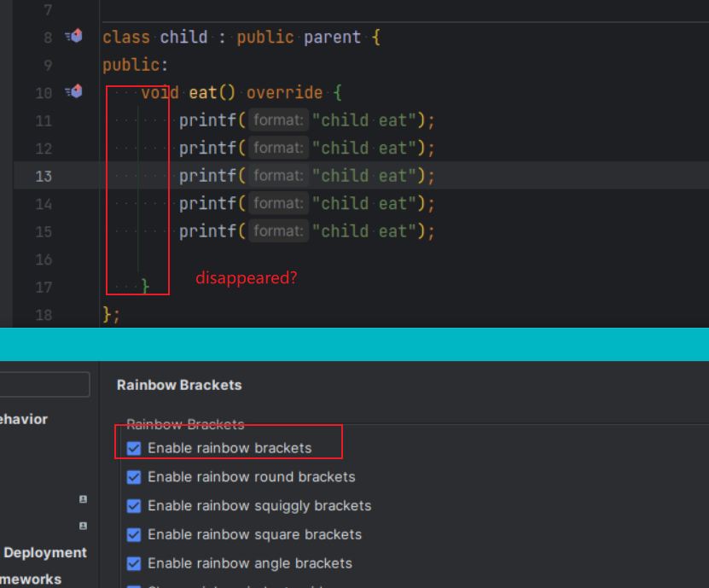Toggle the "Enable rainbow brackets" checkbox
This screenshot has width=709, height=588.
pyautogui.click(x=134, y=447)
